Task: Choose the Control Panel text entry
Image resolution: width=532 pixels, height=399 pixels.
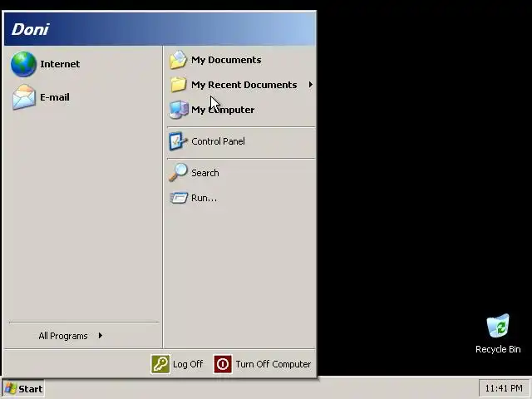Action: click(218, 141)
